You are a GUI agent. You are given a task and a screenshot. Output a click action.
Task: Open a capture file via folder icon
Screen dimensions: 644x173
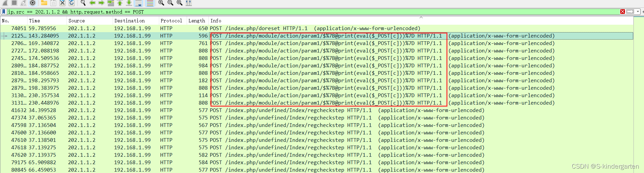click(44, 3)
